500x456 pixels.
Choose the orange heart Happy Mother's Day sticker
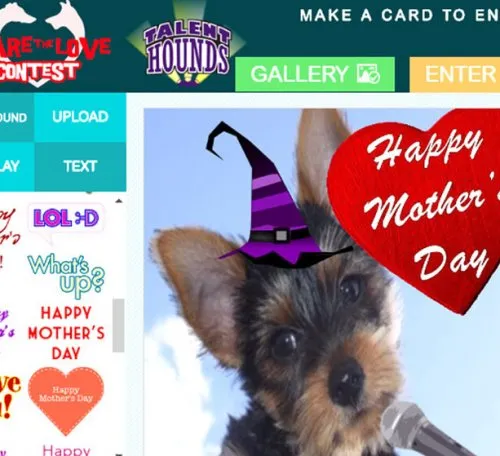point(66,401)
